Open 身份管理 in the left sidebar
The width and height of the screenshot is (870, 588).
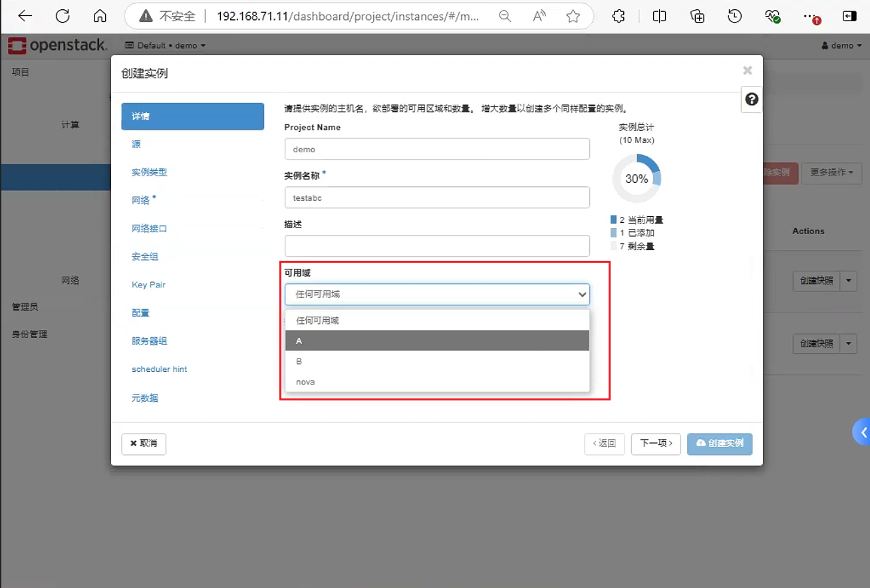(30, 334)
